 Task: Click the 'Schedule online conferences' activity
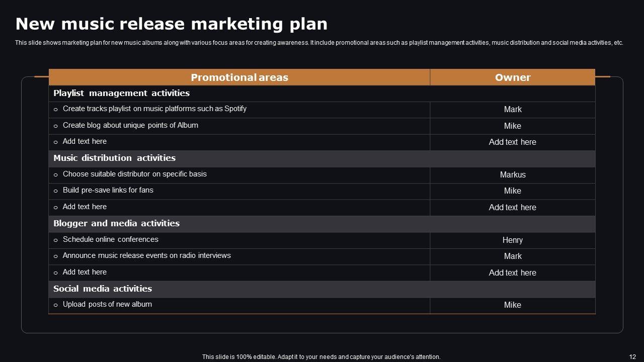click(x=111, y=239)
